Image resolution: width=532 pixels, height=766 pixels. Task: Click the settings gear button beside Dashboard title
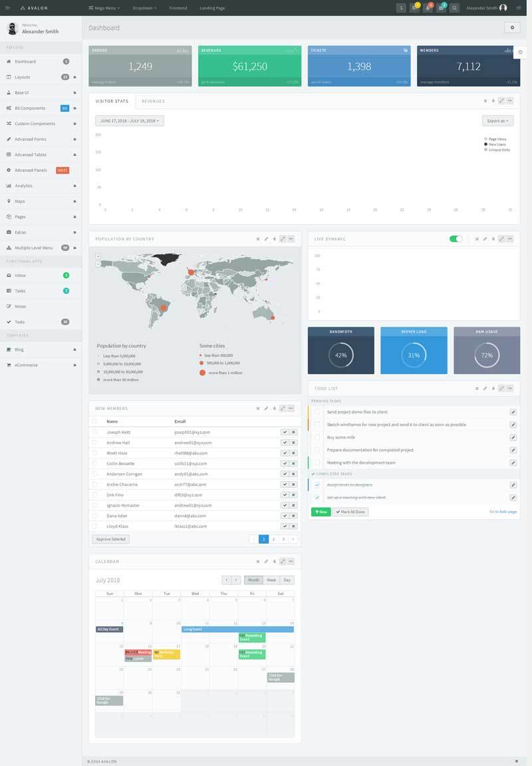511,27
